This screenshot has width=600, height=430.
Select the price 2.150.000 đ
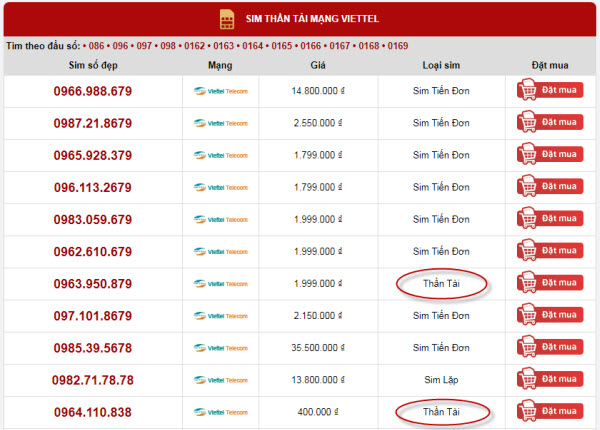[318, 316]
